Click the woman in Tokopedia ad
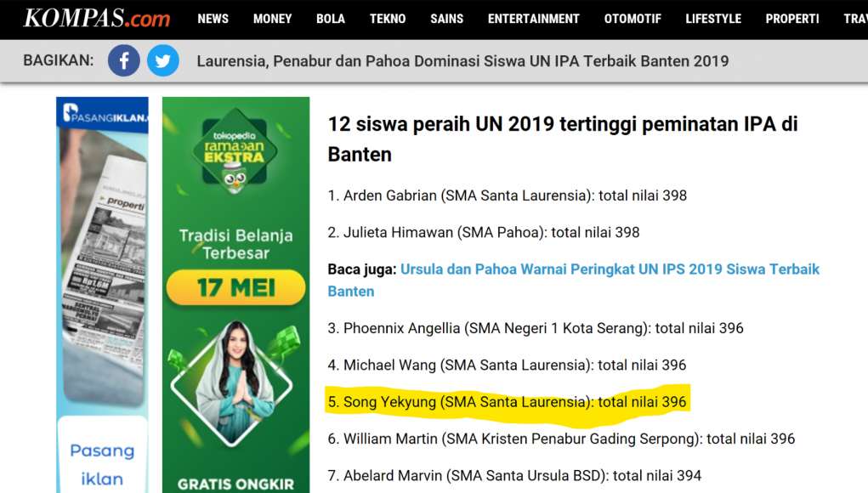The height and width of the screenshot is (493, 868). click(x=235, y=391)
